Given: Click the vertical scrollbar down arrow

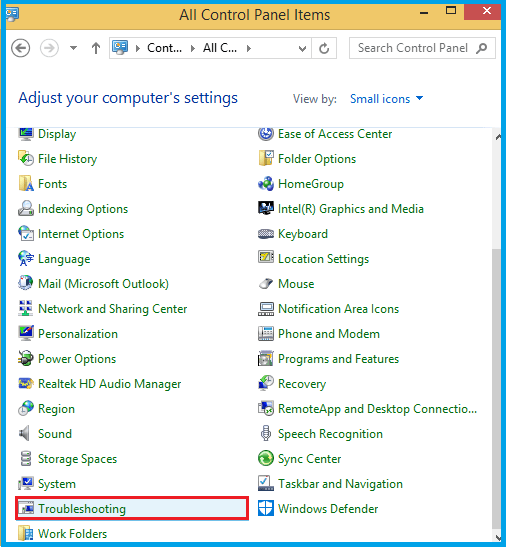Looking at the screenshot, I should pyautogui.click(x=498, y=538).
